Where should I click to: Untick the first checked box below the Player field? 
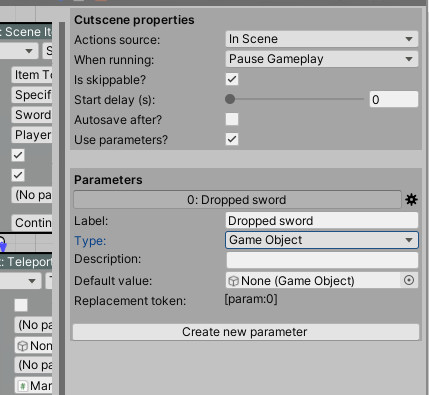click(18, 155)
